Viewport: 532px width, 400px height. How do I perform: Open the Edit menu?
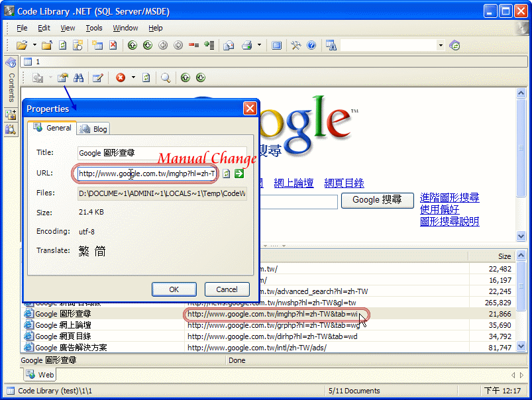tap(44, 28)
